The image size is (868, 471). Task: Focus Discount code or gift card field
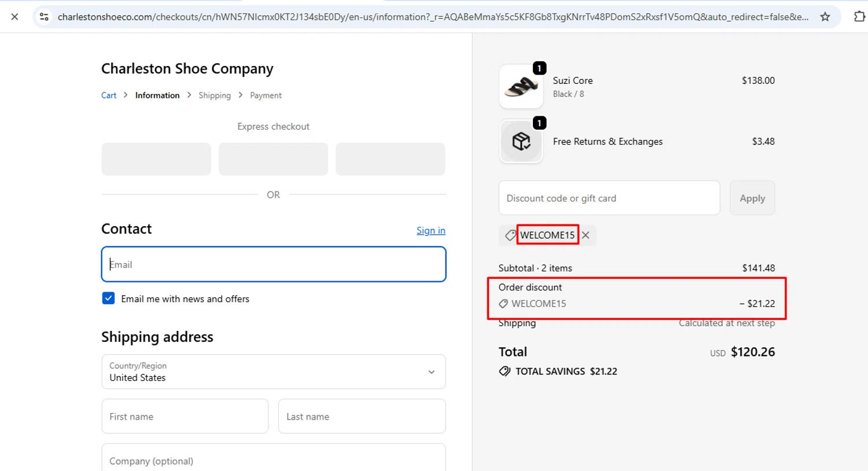click(x=609, y=198)
